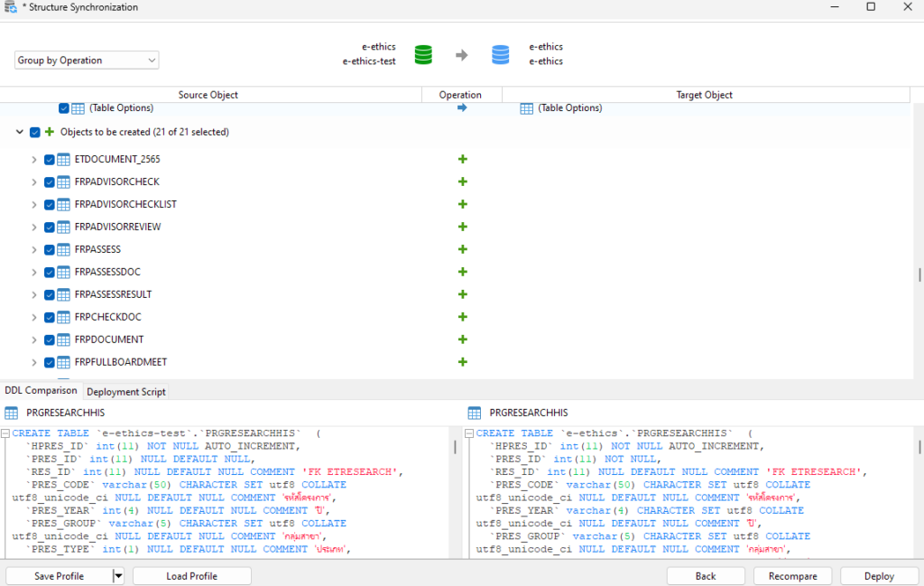The height and width of the screenshot is (586, 924).
Task: Click the object list vertical scrollbar
Action: coord(919,274)
